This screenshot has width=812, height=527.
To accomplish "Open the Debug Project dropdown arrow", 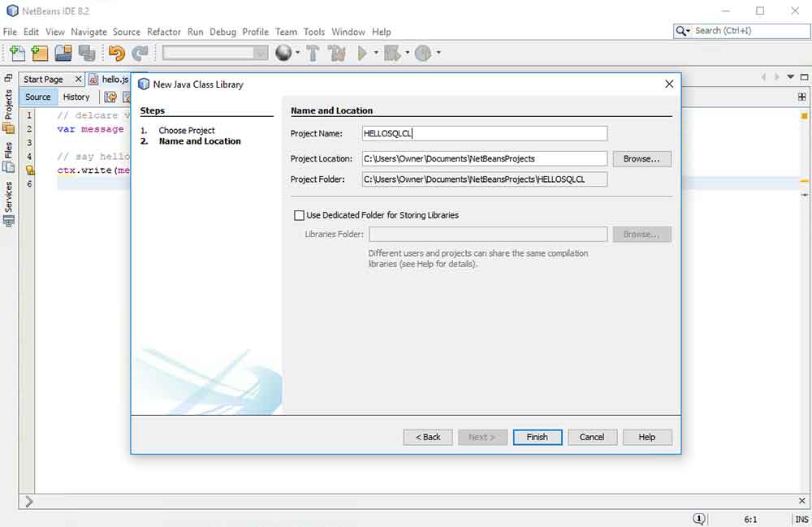I will [x=407, y=53].
